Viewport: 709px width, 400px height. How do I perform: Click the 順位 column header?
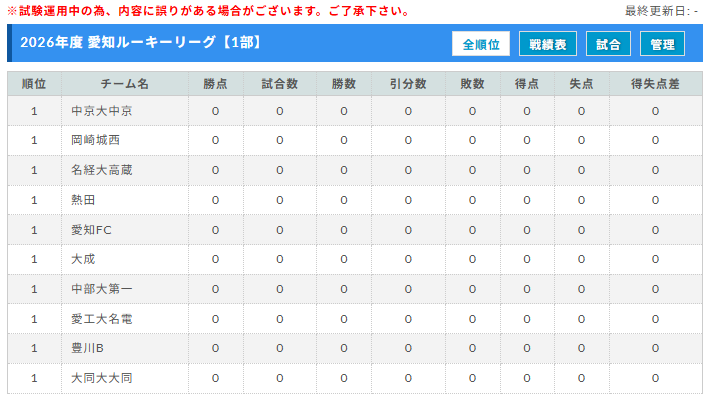pyautogui.click(x=34, y=84)
